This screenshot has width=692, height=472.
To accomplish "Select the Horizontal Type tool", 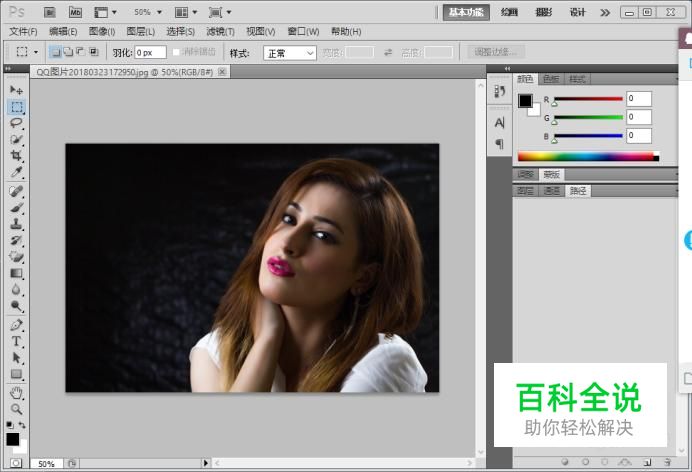I will 16,341.
